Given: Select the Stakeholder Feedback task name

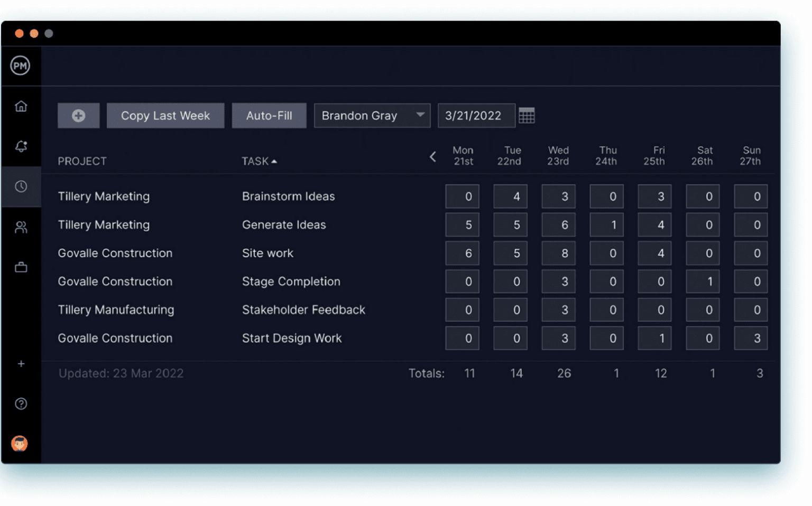Looking at the screenshot, I should [x=303, y=310].
